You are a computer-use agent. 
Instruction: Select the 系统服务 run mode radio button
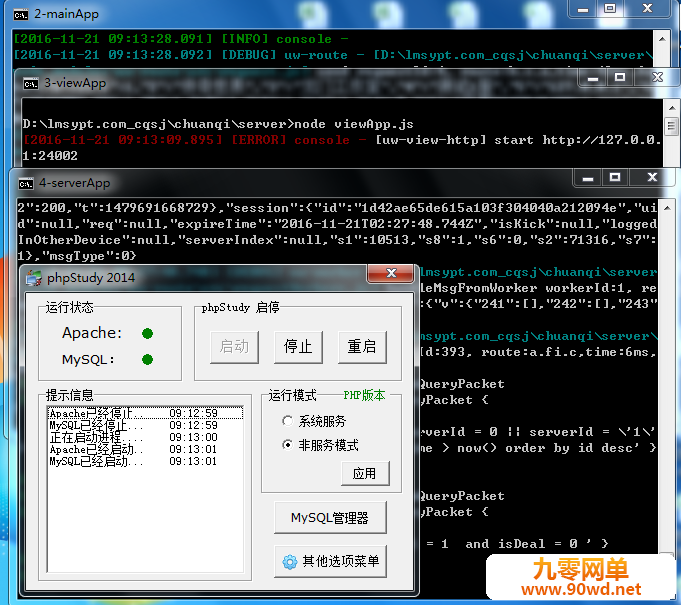(287, 421)
